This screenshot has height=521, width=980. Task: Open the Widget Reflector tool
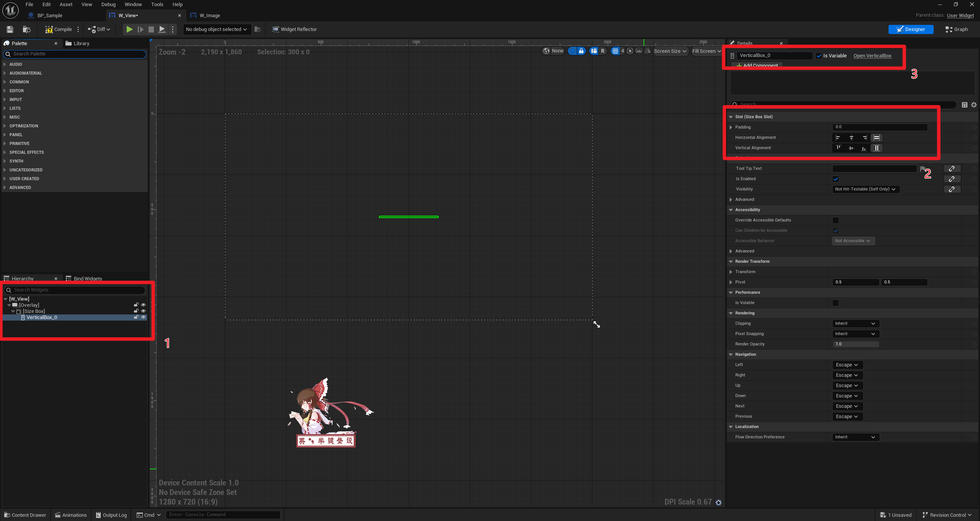point(294,29)
